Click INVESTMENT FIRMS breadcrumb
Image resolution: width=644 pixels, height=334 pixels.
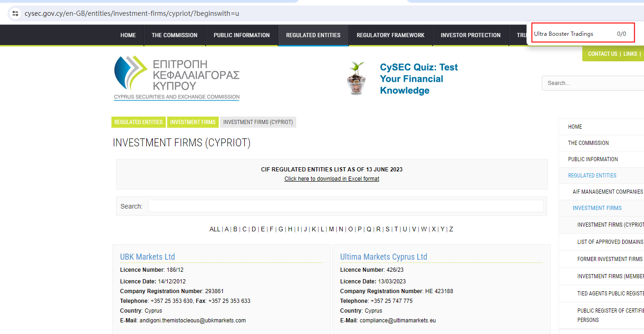pyautogui.click(x=193, y=122)
